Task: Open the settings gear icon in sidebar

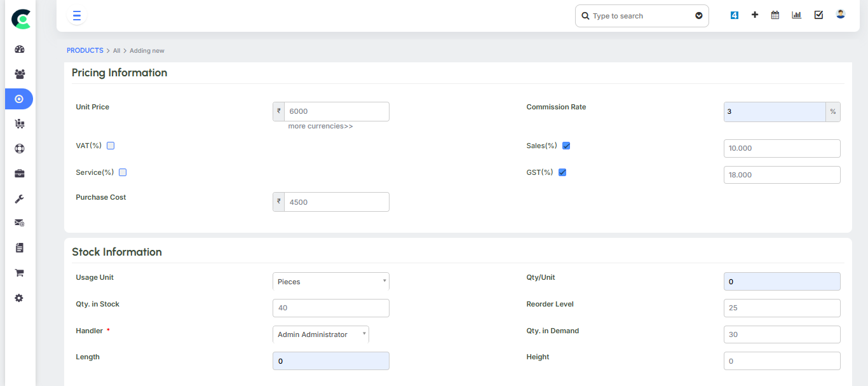Action: 19,298
